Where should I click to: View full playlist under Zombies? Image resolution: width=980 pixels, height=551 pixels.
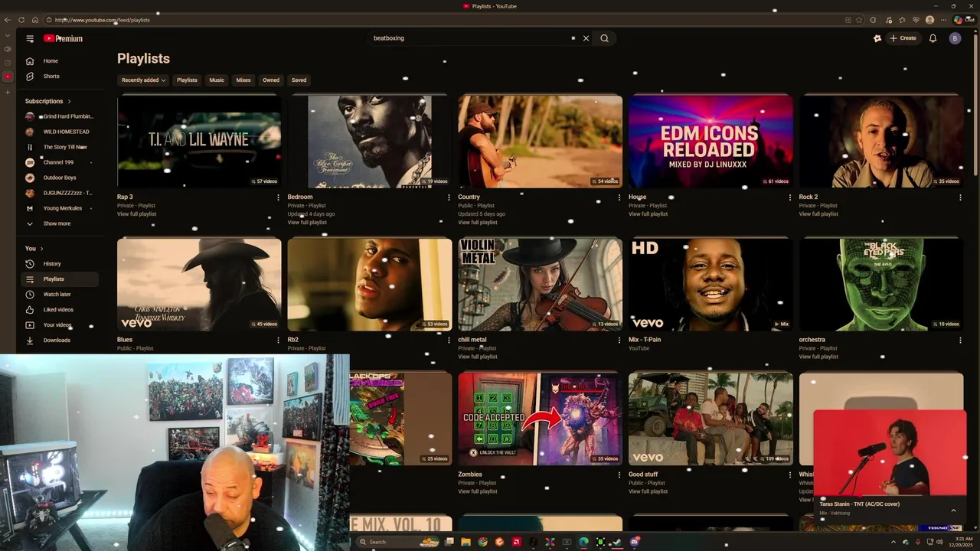[478, 491]
